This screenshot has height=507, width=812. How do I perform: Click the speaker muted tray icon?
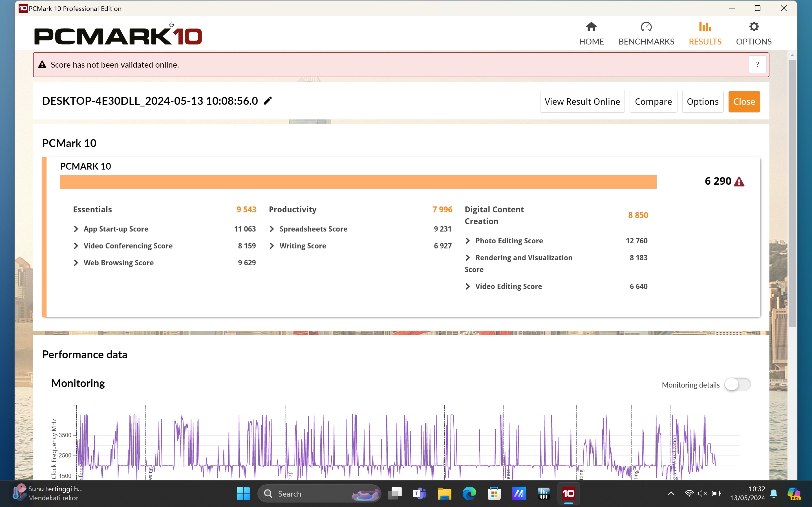(x=702, y=493)
